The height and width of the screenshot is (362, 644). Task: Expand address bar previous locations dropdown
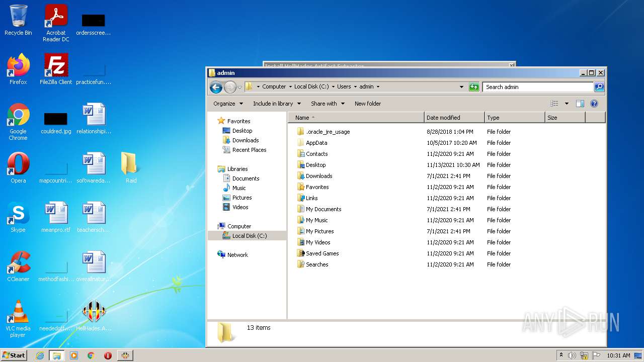pos(461,87)
